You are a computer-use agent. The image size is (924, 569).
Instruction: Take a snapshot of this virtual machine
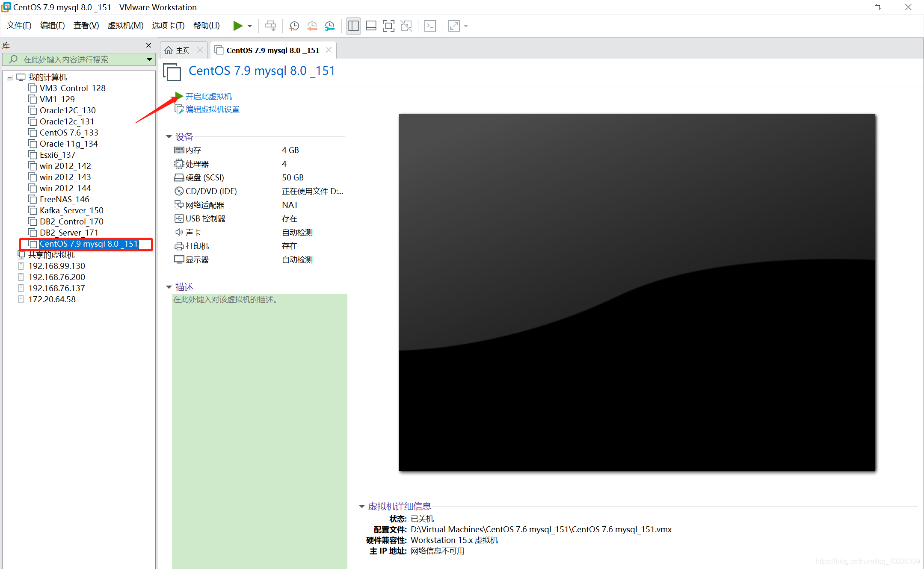pos(294,26)
